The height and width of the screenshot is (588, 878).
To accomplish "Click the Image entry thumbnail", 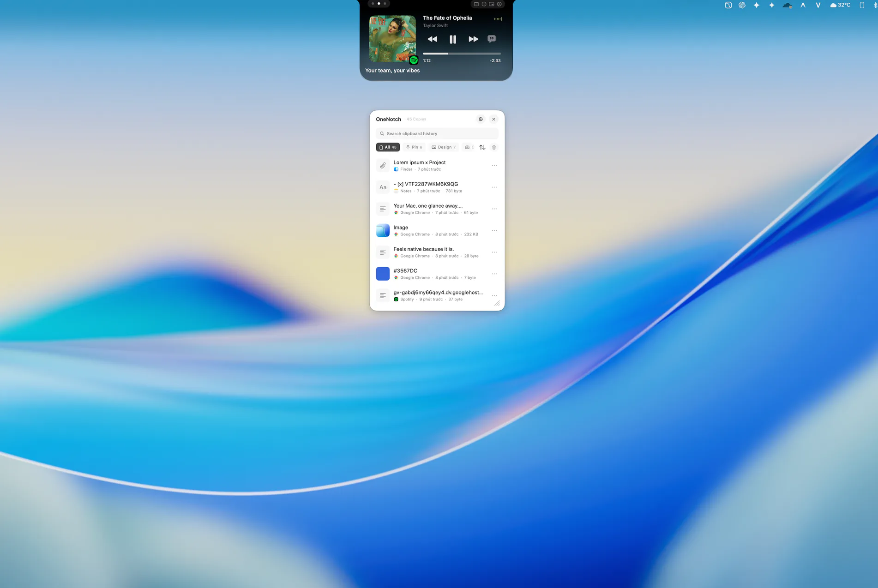I will (383, 230).
